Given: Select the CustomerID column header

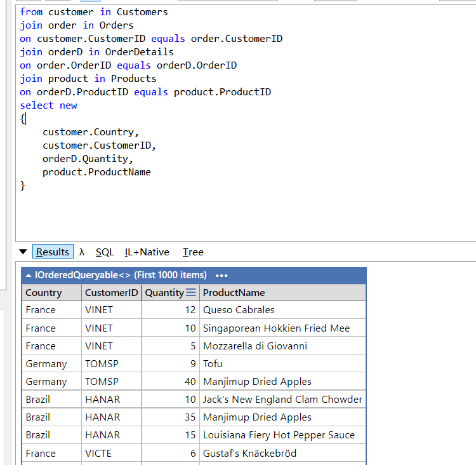Looking at the screenshot, I should (112, 292).
